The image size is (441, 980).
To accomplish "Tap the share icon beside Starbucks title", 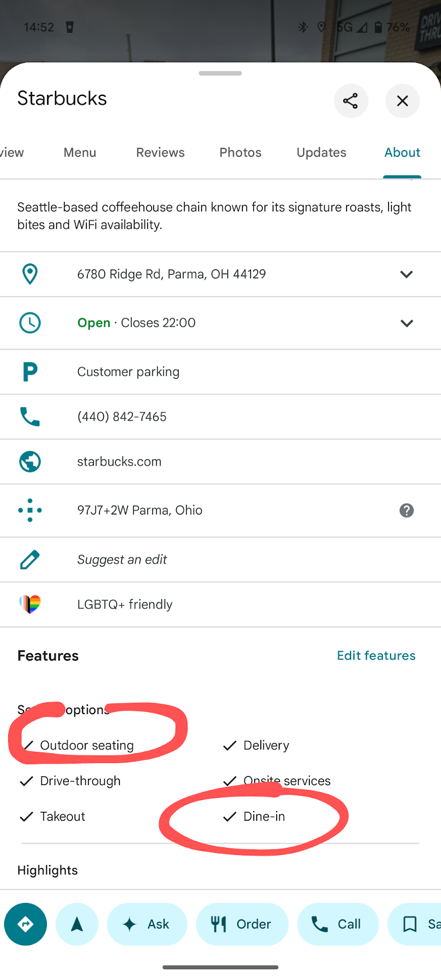I will pos(351,101).
